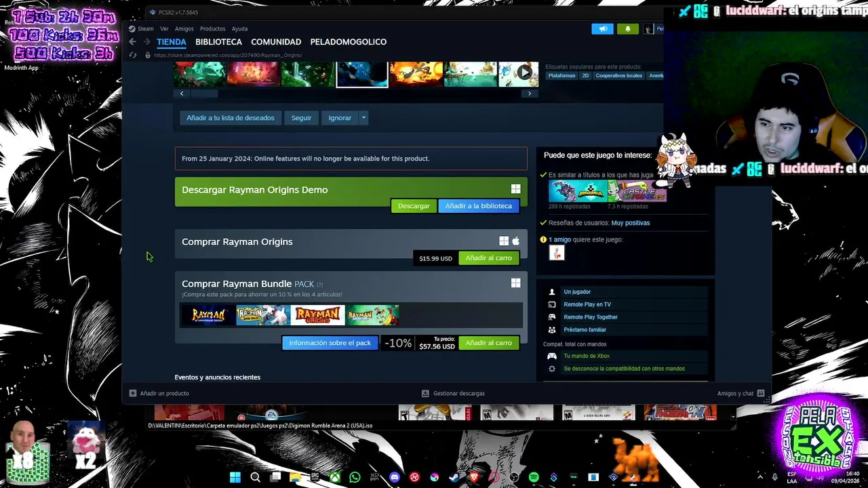This screenshot has height=488, width=868.
Task: Select the highlighted underwater screenshot thumbnail
Action: point(362,74)
